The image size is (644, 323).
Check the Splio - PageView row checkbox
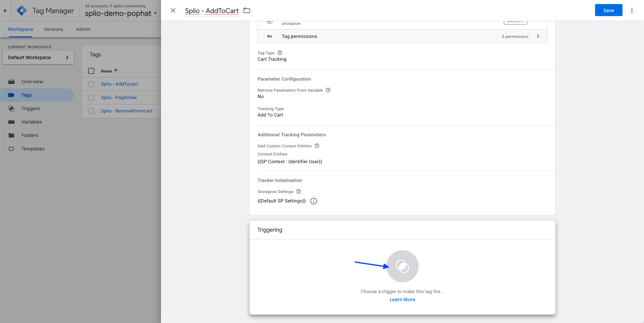pos(91,98)
